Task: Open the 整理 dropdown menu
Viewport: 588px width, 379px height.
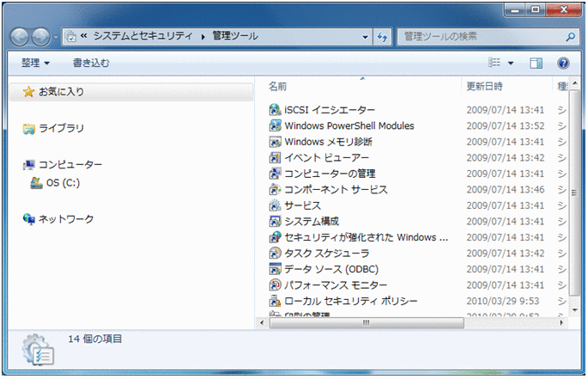Action: coord(35,64)
